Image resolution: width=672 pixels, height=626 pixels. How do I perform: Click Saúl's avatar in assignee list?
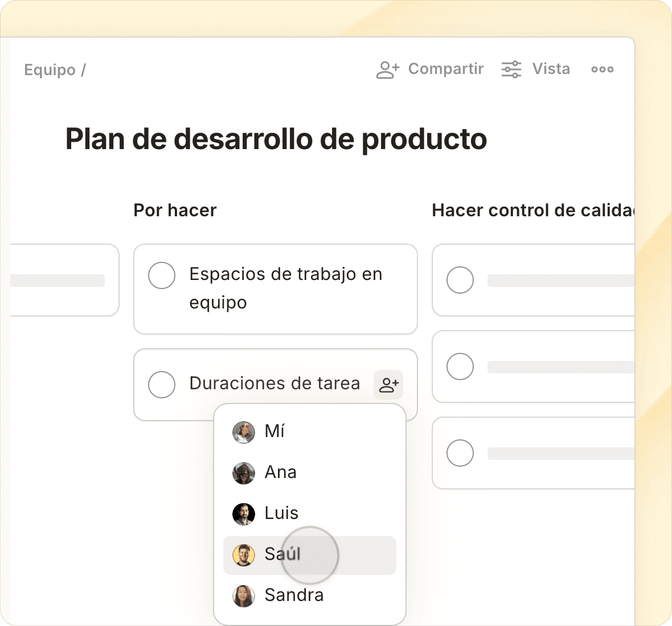click(244, 555)
